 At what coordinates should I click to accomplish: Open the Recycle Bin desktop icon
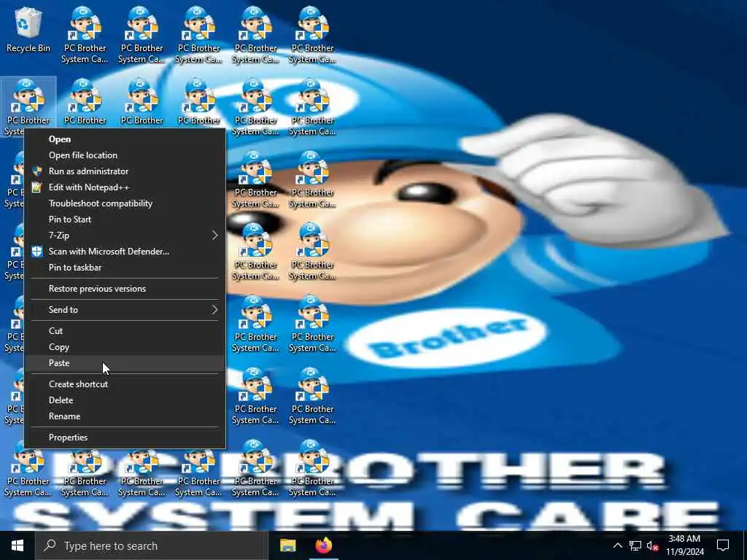pyautogui.click(x=28, y=29)
